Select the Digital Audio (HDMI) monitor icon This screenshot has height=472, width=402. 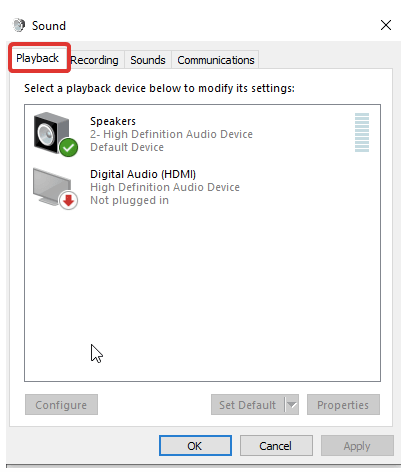click(55, 189)
